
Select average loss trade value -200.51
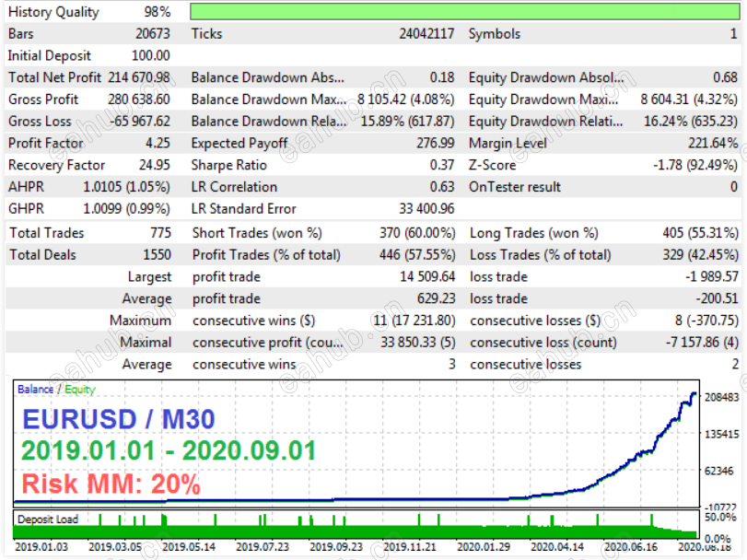pyautogui.click(x=717, y=298)
